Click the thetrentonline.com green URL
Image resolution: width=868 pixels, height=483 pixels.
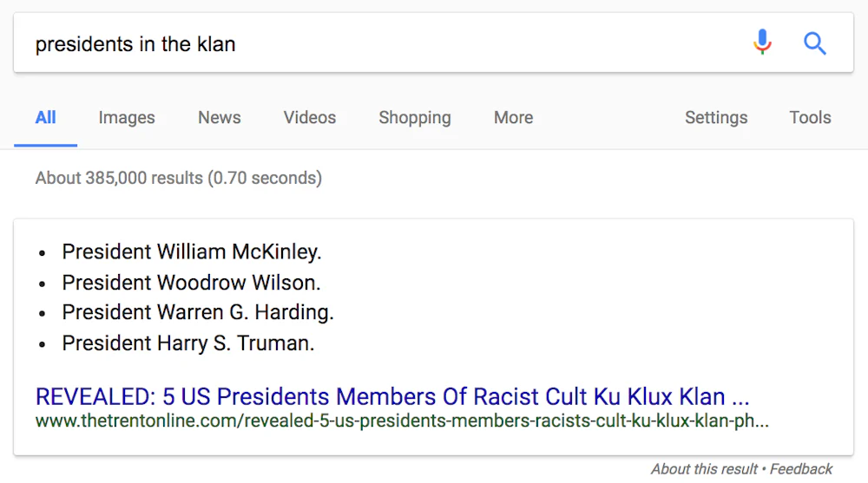click(402, 421)
